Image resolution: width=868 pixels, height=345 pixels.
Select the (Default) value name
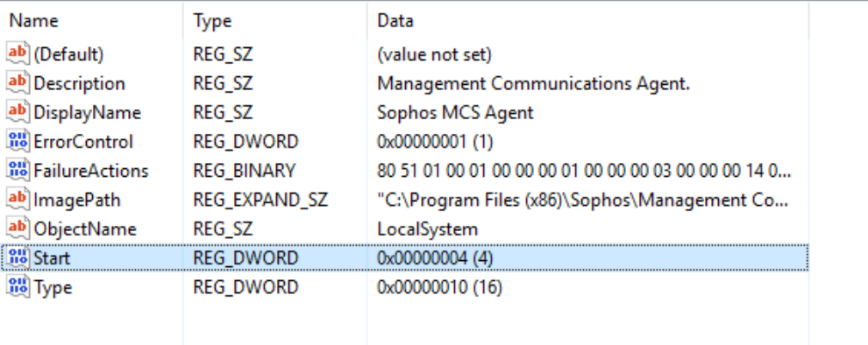coord(68,54)
